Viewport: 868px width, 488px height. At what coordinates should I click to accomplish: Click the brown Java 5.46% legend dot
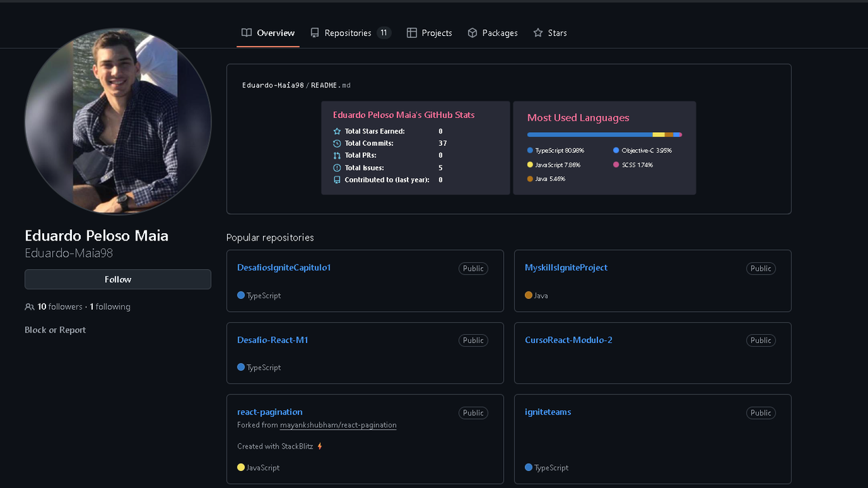pyautogui.click(x=530, y=179)
